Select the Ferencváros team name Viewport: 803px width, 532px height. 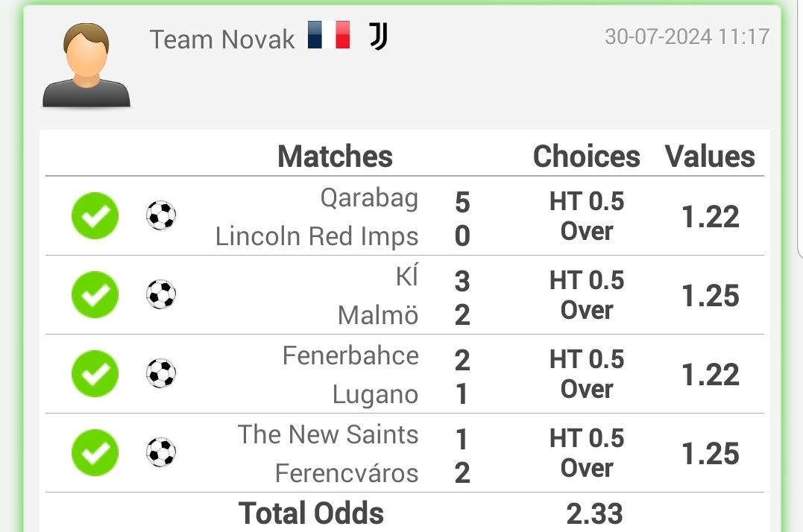click(x=347, y=473)
